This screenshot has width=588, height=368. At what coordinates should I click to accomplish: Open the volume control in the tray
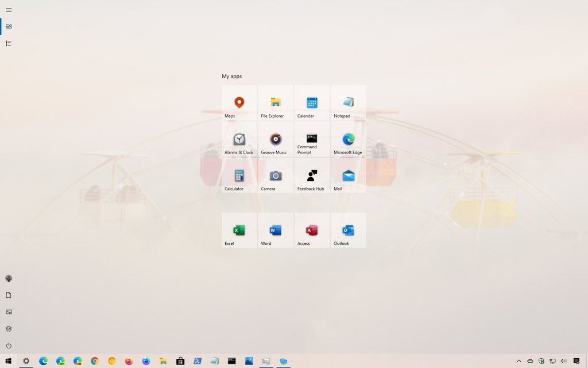coord(563,361)
